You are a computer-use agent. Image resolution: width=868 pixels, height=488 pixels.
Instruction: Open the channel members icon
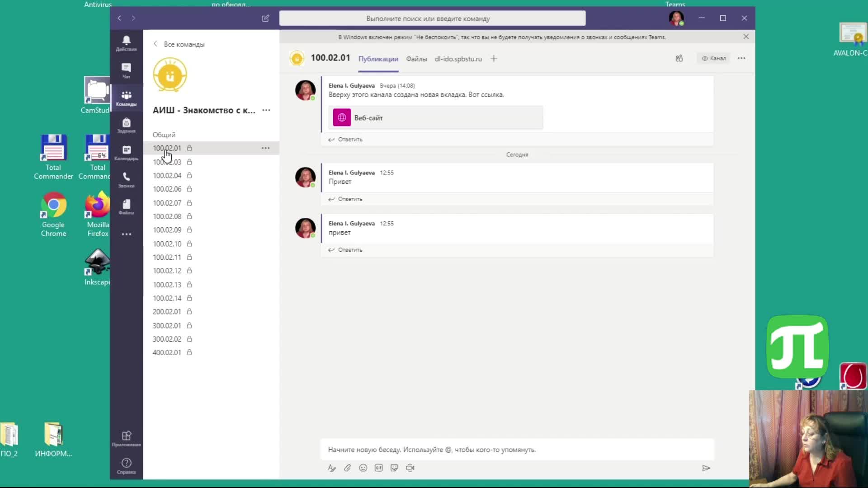679,58
